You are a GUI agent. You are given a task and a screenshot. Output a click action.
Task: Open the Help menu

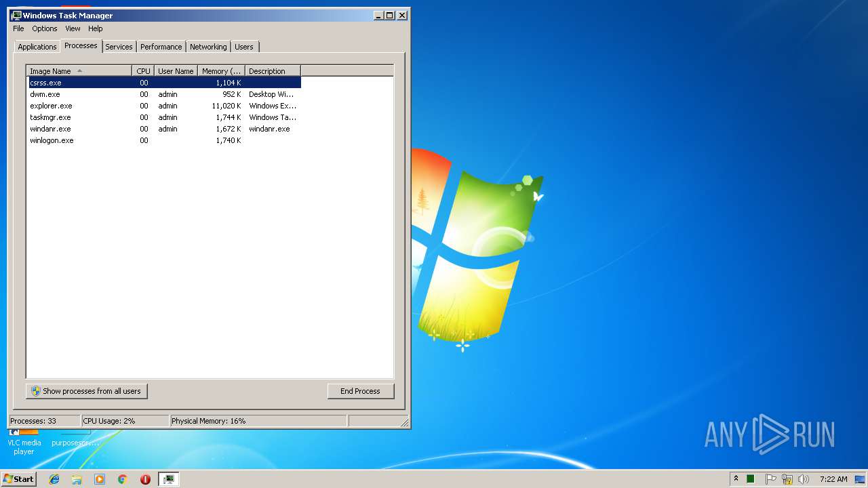coord(96,28)
